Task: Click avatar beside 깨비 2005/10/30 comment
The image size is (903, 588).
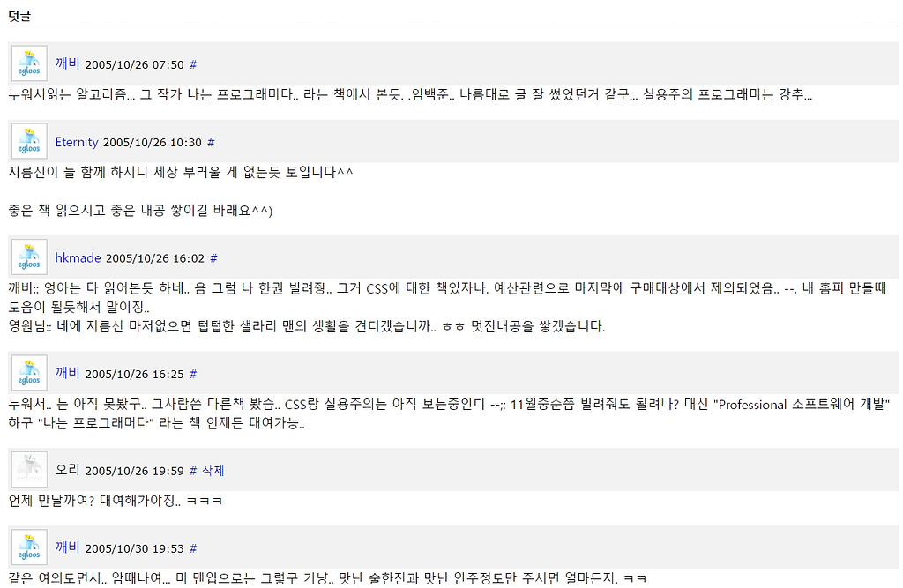Action: [29, 547]
